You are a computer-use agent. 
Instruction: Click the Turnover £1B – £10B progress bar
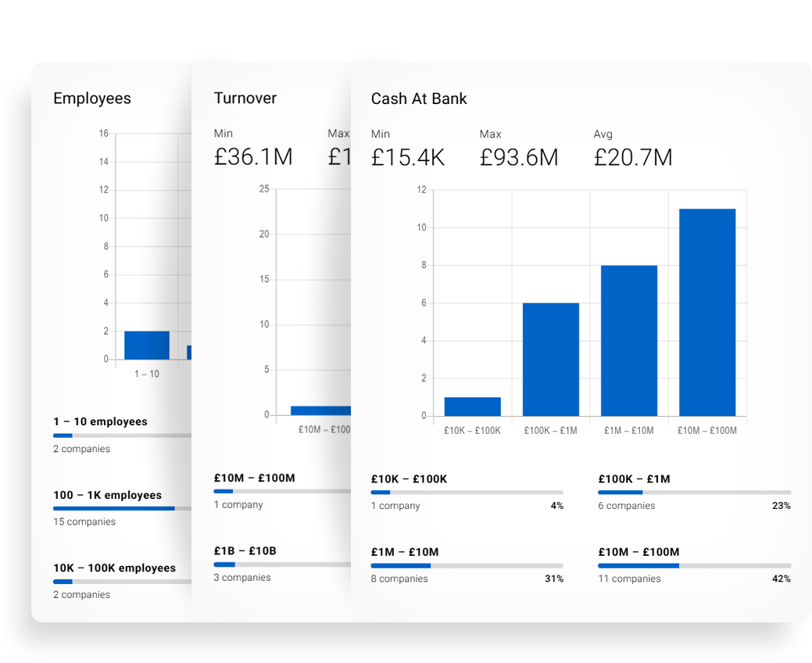[x=281, y=564]
